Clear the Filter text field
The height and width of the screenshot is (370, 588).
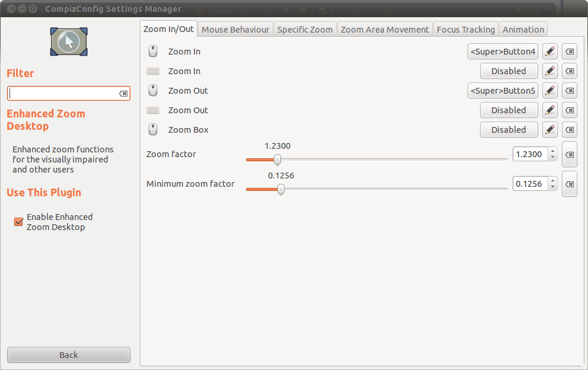tap(123, 94)
